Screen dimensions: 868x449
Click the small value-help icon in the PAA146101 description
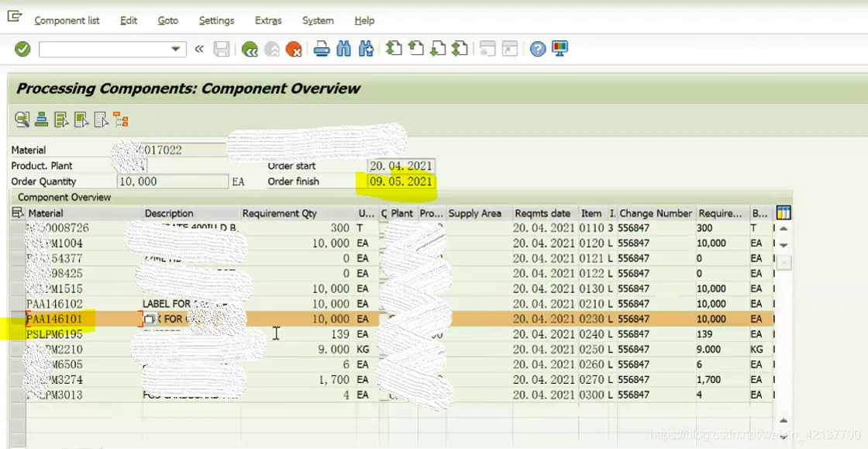tap(150, 319)
